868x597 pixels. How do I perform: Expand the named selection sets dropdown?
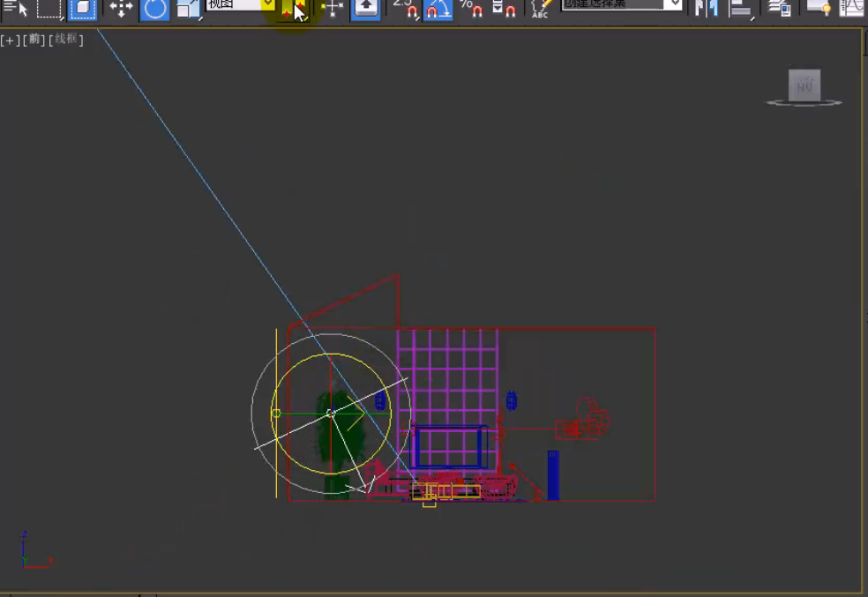674,5
